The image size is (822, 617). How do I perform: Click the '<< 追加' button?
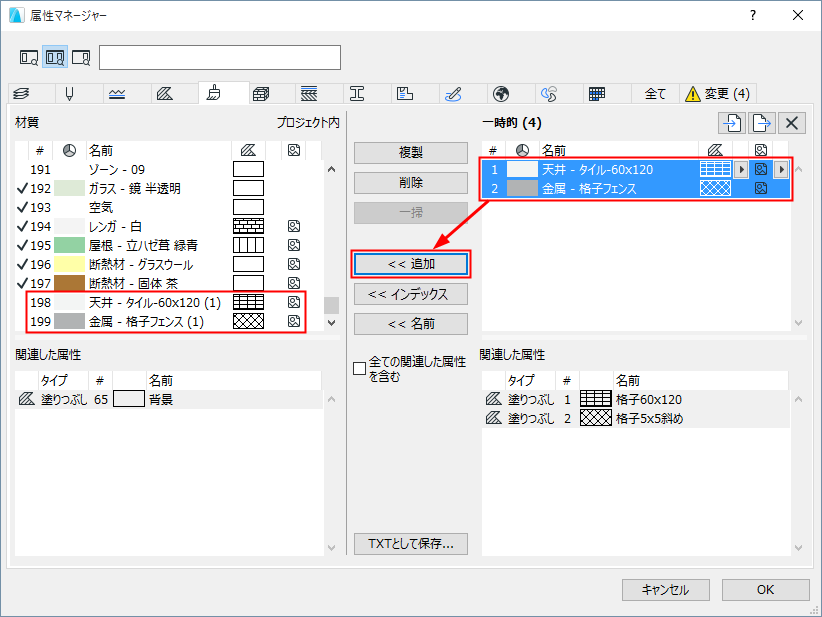(x=411, y=264)
